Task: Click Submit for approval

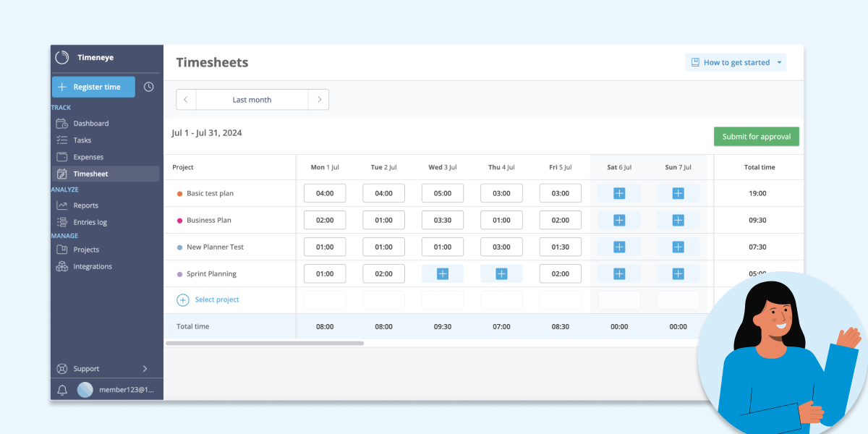Action: pos(756,136)
